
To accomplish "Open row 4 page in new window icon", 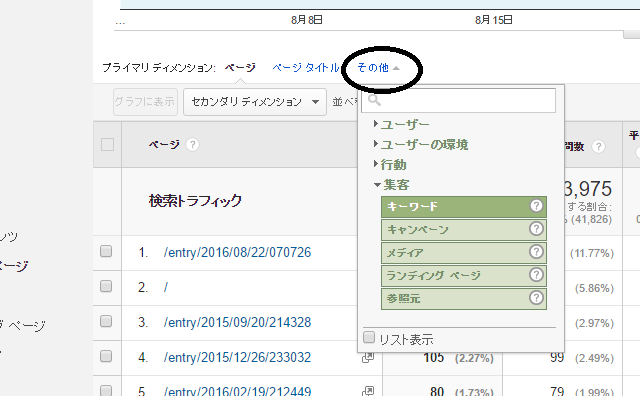I will pos(368,358).
